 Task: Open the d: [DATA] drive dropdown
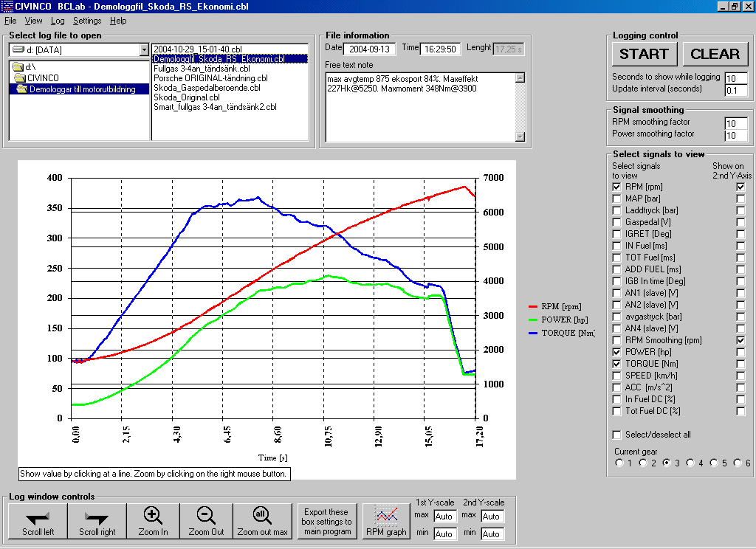coord(144,49)
